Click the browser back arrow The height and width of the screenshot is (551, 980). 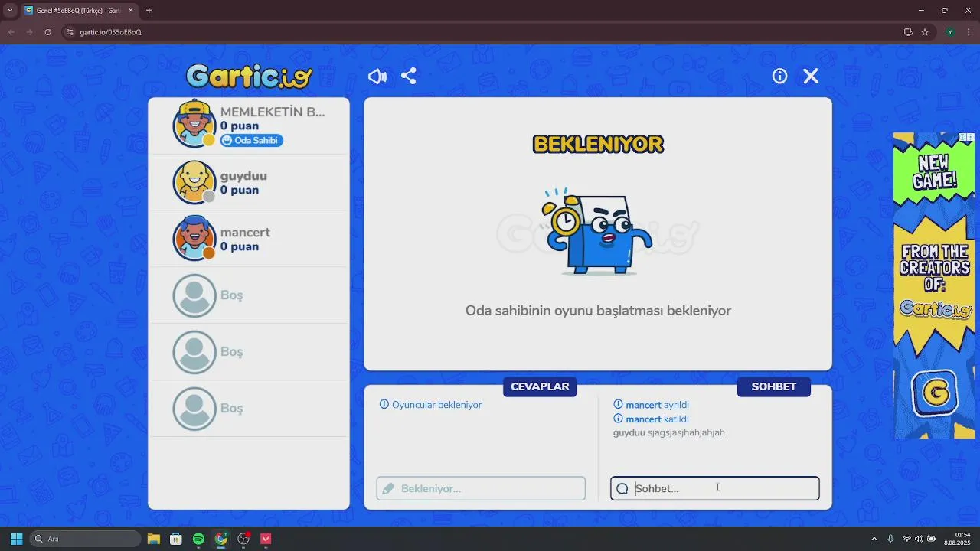[x=11, y=32]
